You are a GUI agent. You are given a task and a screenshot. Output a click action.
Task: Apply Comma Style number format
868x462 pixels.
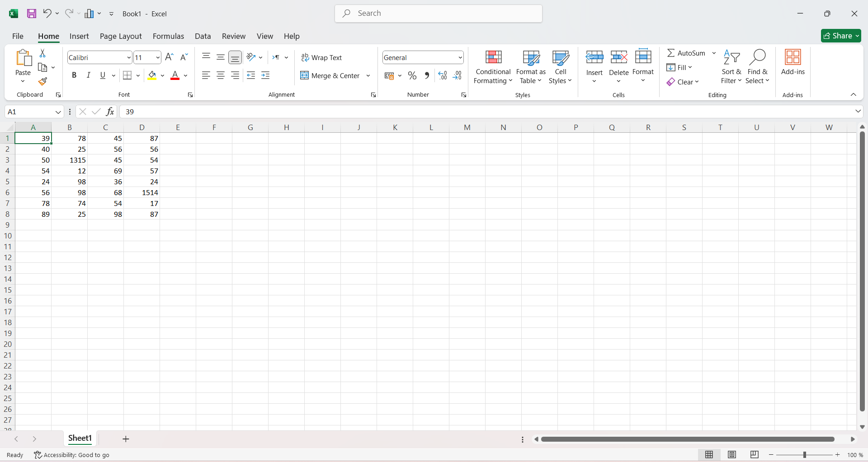pyautogui.click(x=427, y=75)
